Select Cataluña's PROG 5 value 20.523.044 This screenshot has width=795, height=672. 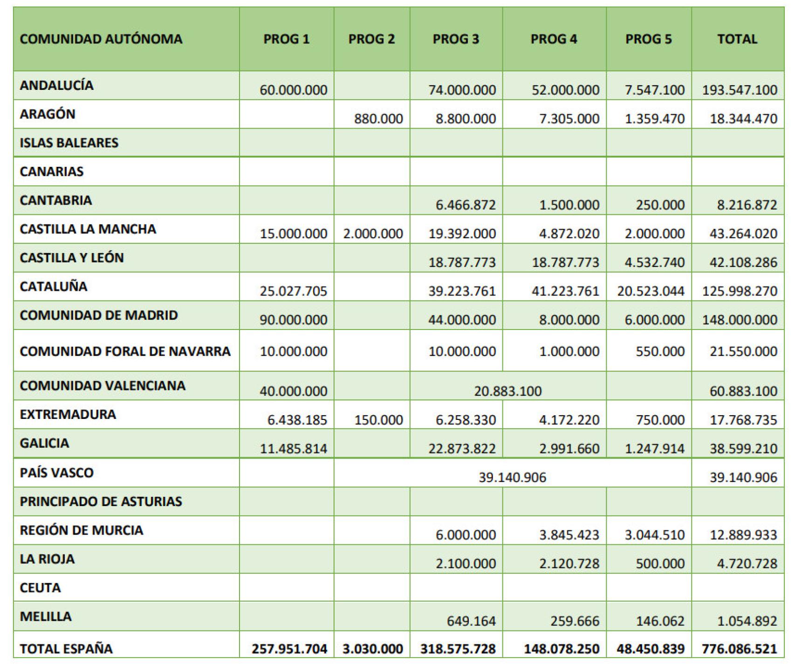click(x=651, y=291)
